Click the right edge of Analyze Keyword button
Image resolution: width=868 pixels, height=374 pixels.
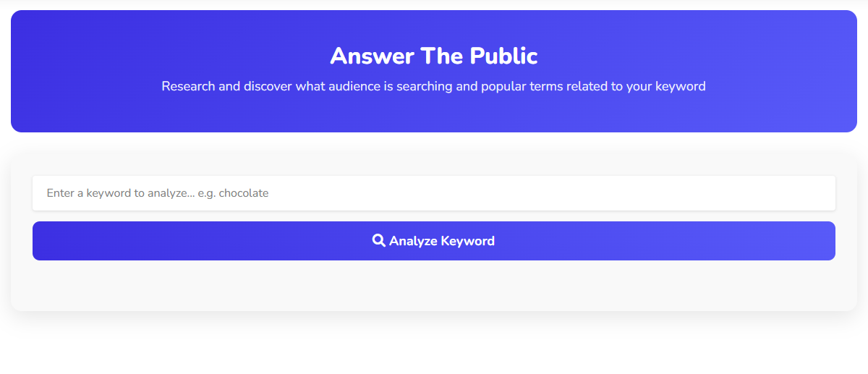click(825, 241)
